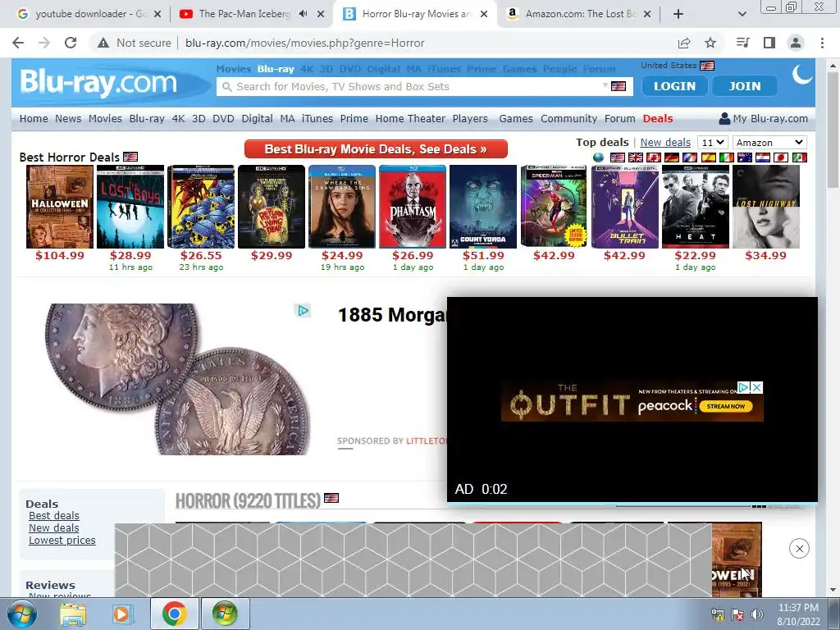
Task: Open Windows Start button
Action: click(21, 614)
